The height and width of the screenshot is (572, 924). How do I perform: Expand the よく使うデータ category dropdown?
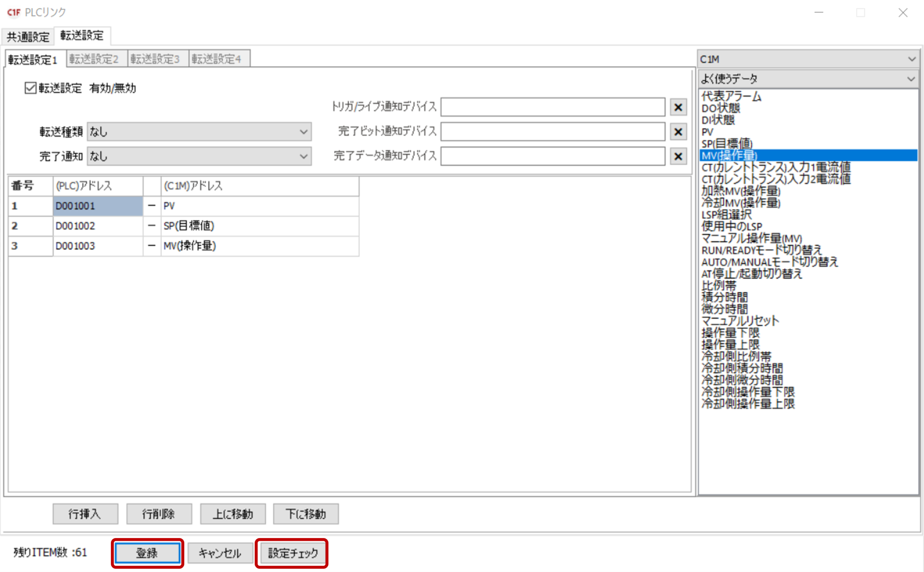pyautogui.click(x=808, y=79)
